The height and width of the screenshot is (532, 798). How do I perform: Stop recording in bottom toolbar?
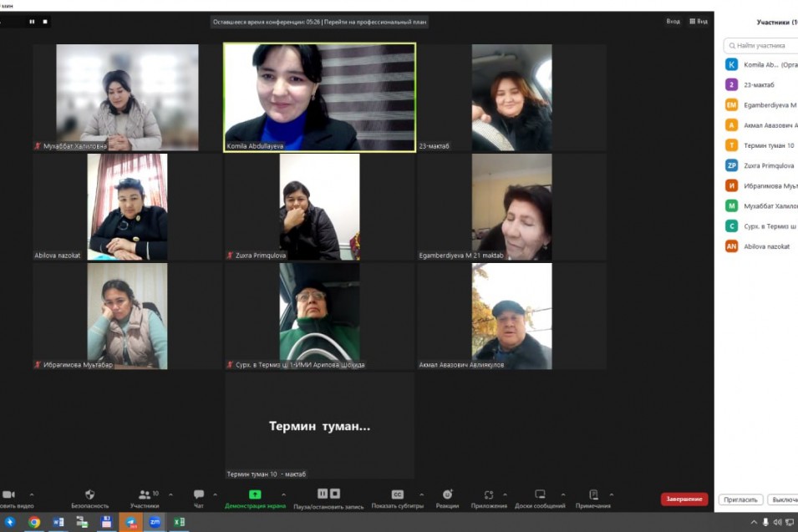(335, 494)
